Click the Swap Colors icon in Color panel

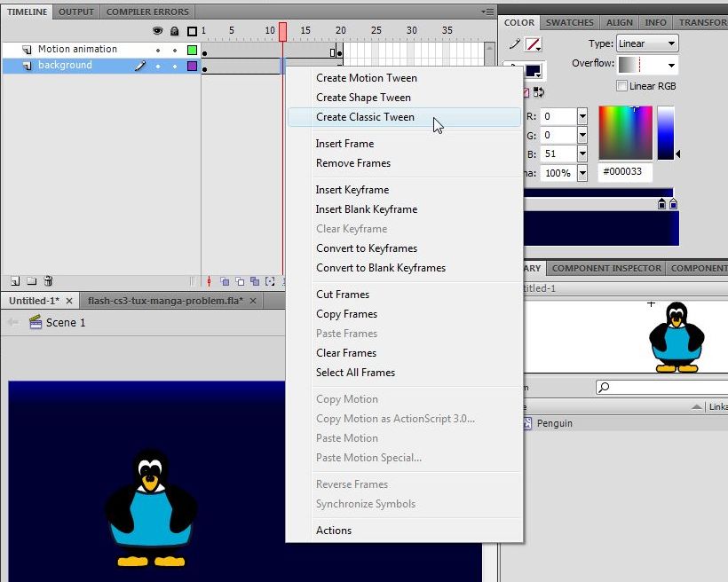coord(540,91)
